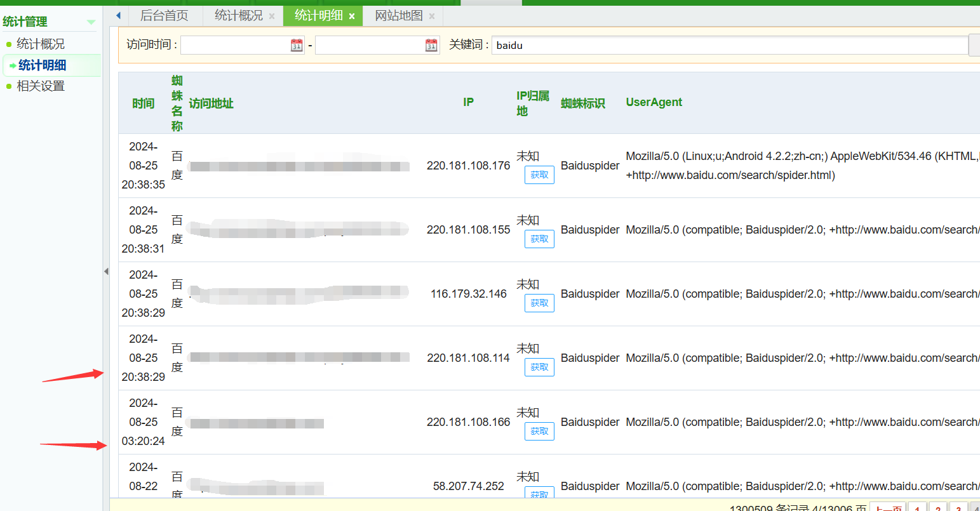Viewport: 980px width, 511px height.
Task: Click the 关键词 field containing baidu
Action: (x=730, y=45)
